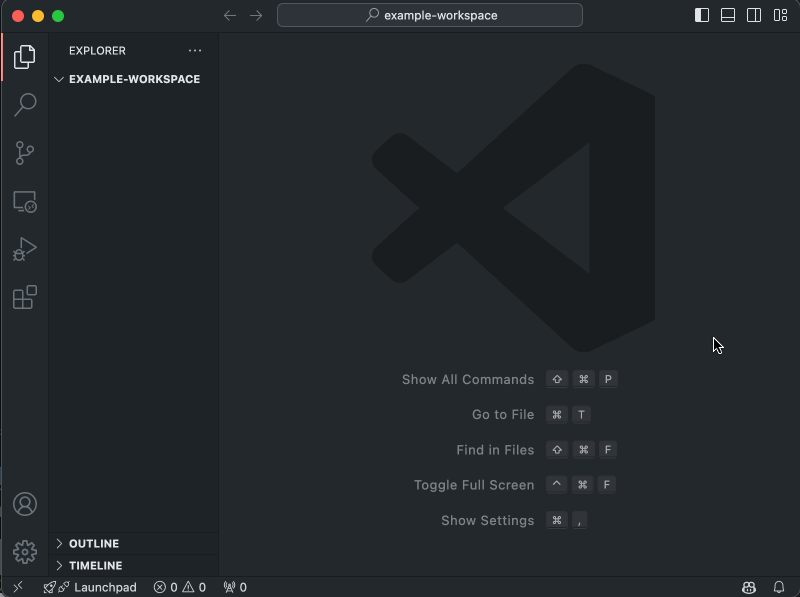Open the Run and Debug view

pyautogui.click(x=24, y=249)
